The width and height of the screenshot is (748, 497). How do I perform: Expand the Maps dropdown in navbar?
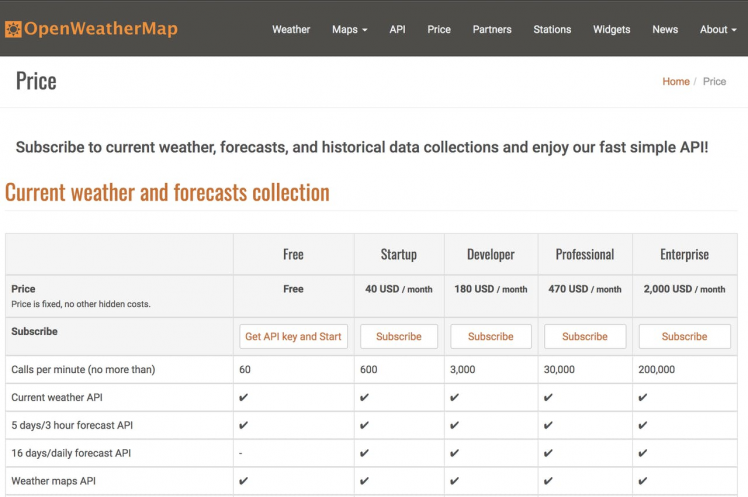pyautogui.click(x=350, y=30)
